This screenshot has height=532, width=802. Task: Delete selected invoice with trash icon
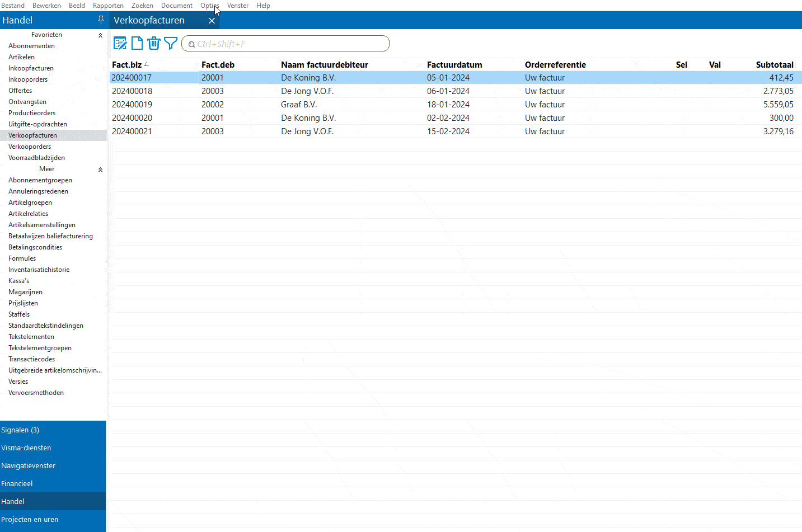154,43
